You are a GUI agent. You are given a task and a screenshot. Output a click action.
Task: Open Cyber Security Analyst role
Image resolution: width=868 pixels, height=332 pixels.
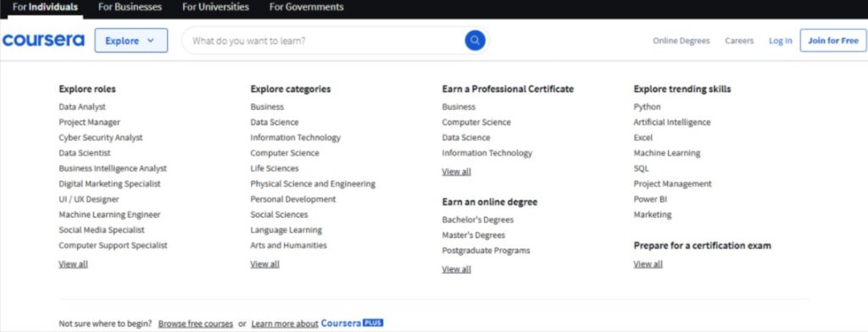pyautogui.click(x=101, y=138)
